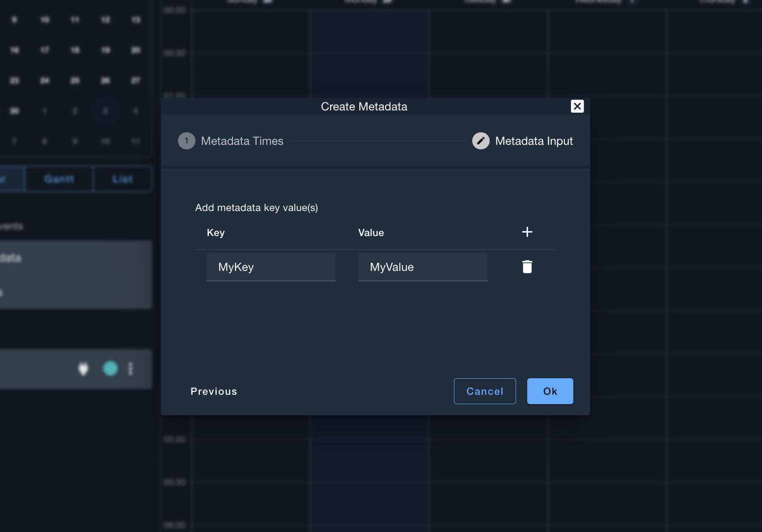This screenshot has width=762, height=532.
Task: Switch to the List view tab
Action: point(123,179)
